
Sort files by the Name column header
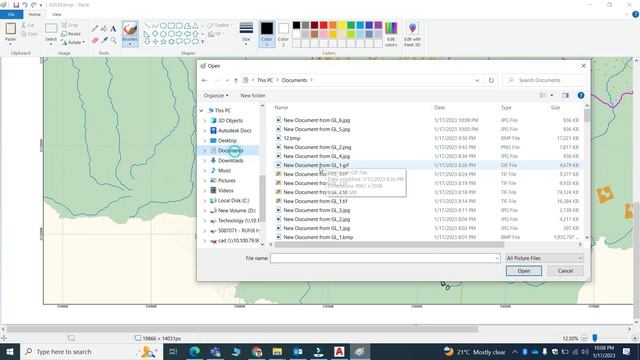[281, 108]
